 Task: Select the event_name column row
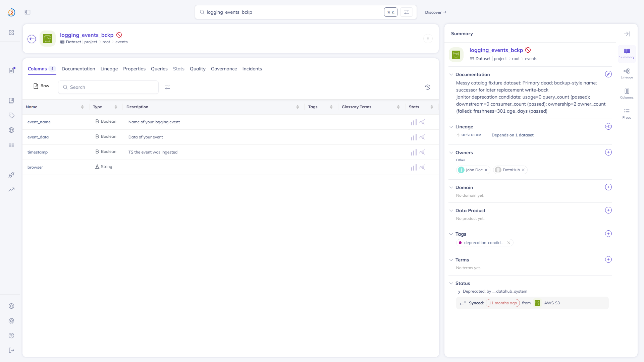tap(231, 122)
